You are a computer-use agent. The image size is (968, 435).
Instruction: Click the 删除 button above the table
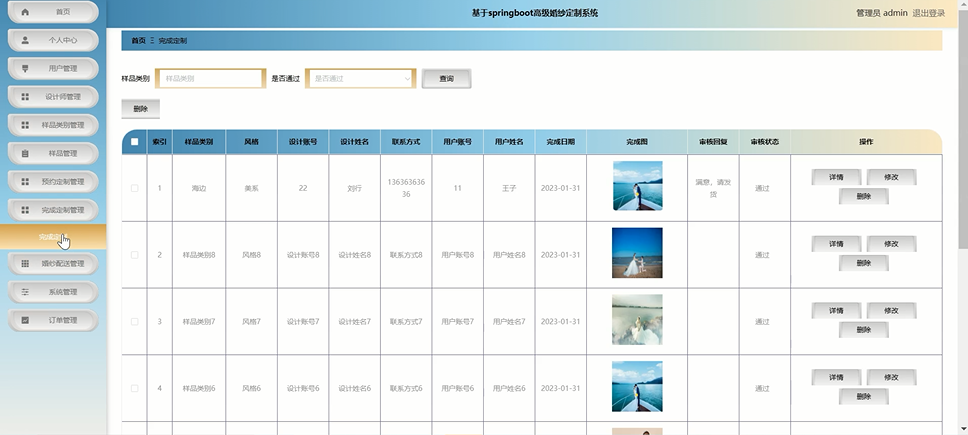pyautogui.click(x=141, y=109)
